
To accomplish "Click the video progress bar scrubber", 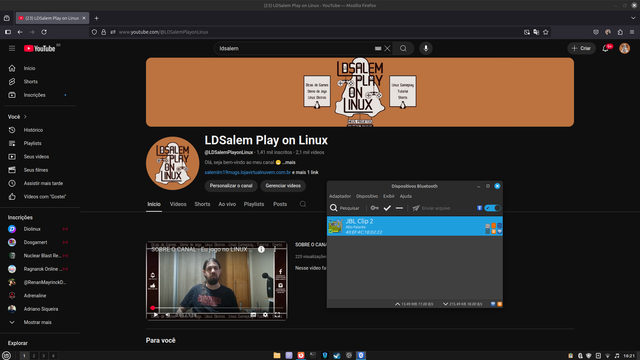I will [153, 308].
